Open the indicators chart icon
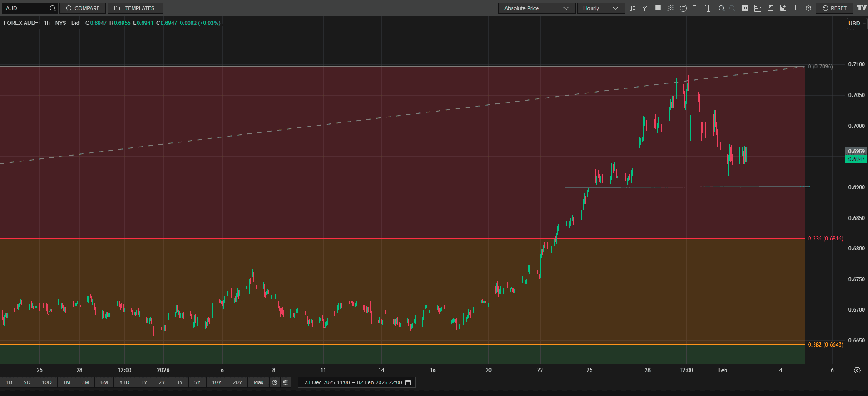The image size is (868, 396). [645, 8]
